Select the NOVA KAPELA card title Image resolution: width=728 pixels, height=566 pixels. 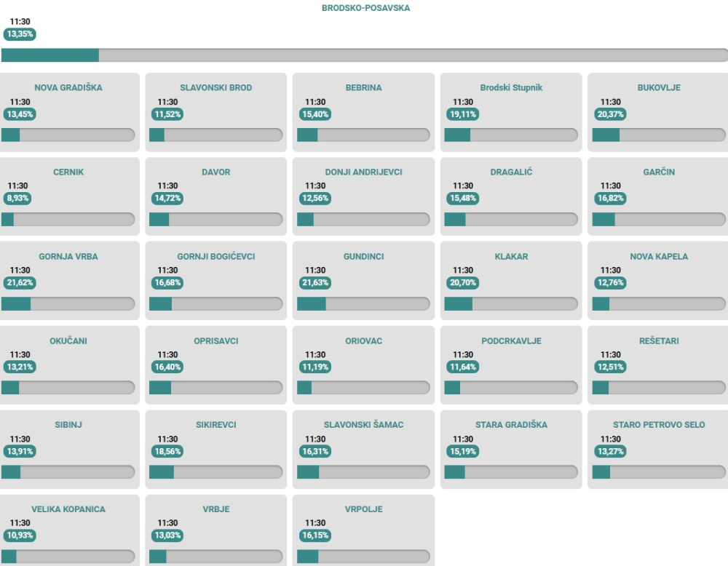coord(659,257)
